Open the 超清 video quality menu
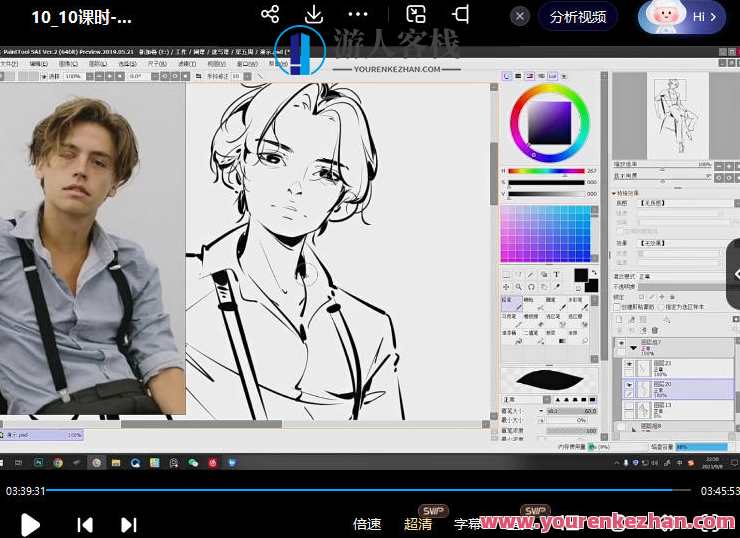This screenshot has width=740, height=538. (x=418, y=523)
